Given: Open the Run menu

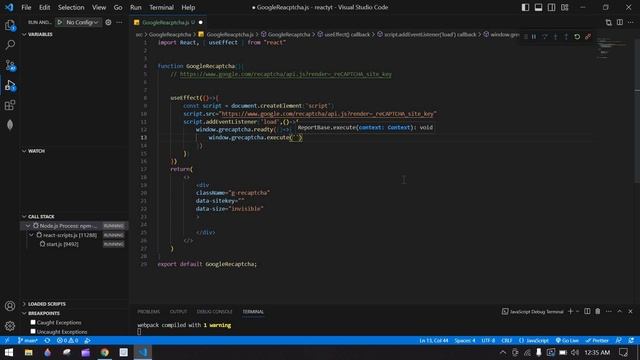Looking at the screenshot, I should point(136,7).
